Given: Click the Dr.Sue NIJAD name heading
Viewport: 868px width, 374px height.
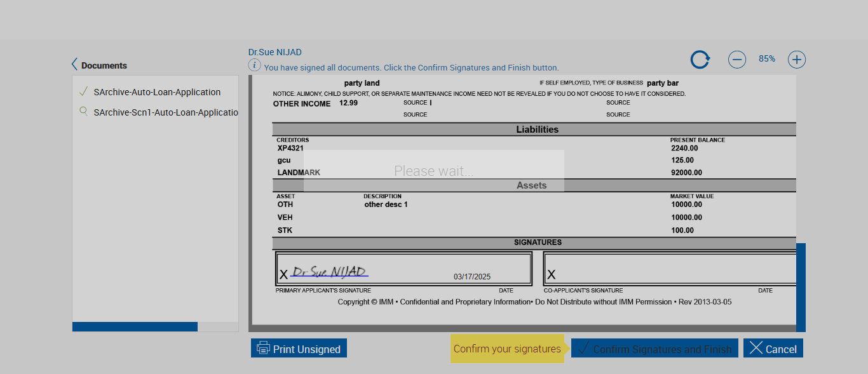Looking at the screenshot, I should (275, 52).
